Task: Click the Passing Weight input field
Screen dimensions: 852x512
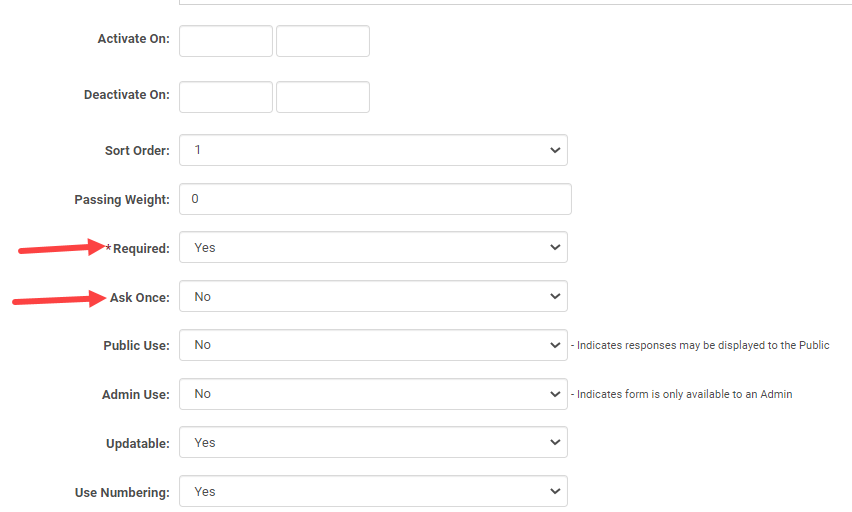Action: coord(375,199)
